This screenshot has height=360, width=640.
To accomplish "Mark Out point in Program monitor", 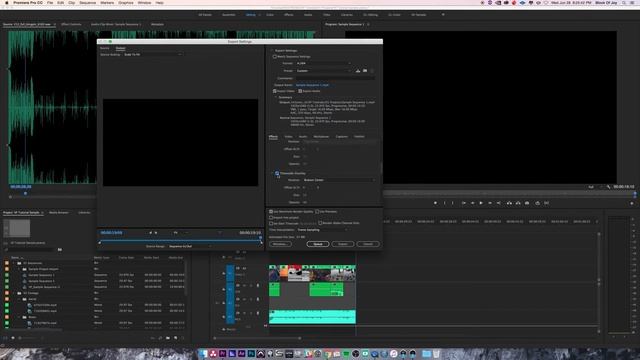I will [x=453, y=203].
